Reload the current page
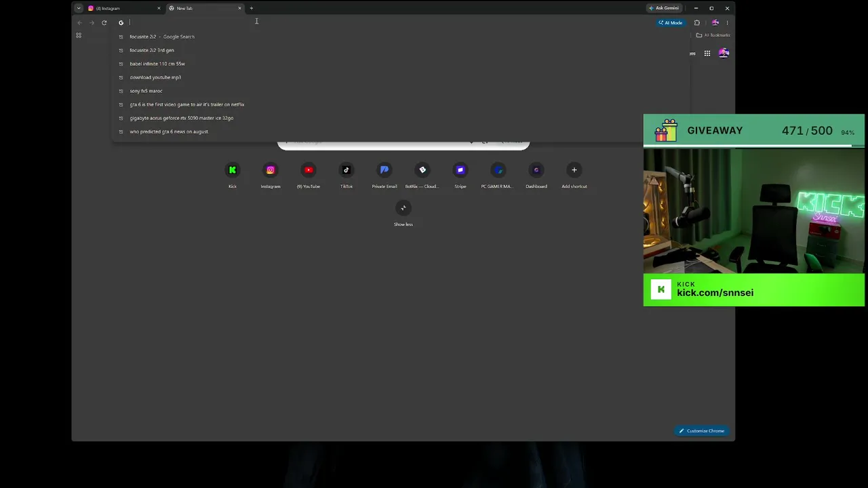868x488 pixels. 104,22
